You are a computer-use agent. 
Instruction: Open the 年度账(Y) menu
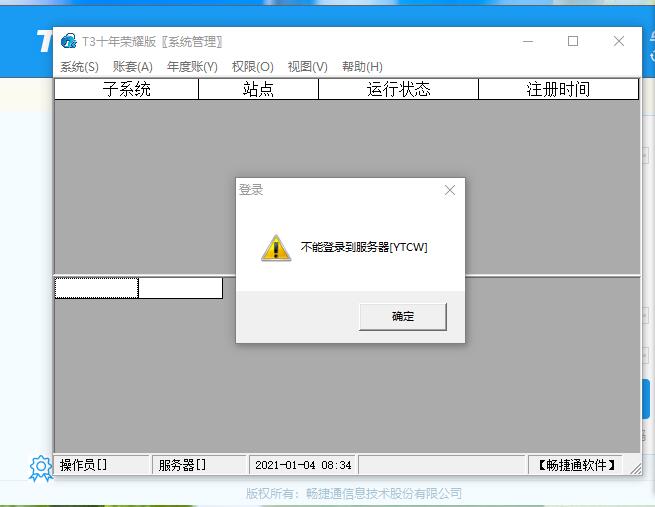[192, 67]
